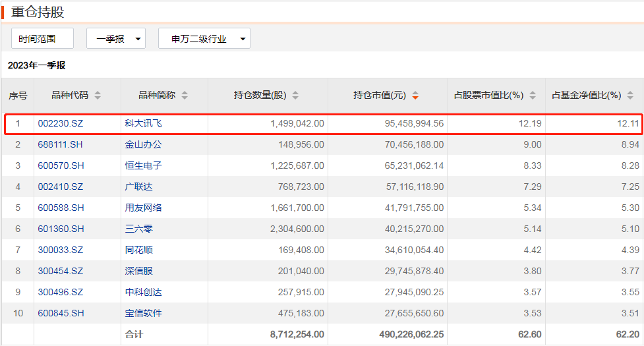Sort by 占股票市值比(%) column arrows
Screen dimensions: 644x346
coord(533,95)
